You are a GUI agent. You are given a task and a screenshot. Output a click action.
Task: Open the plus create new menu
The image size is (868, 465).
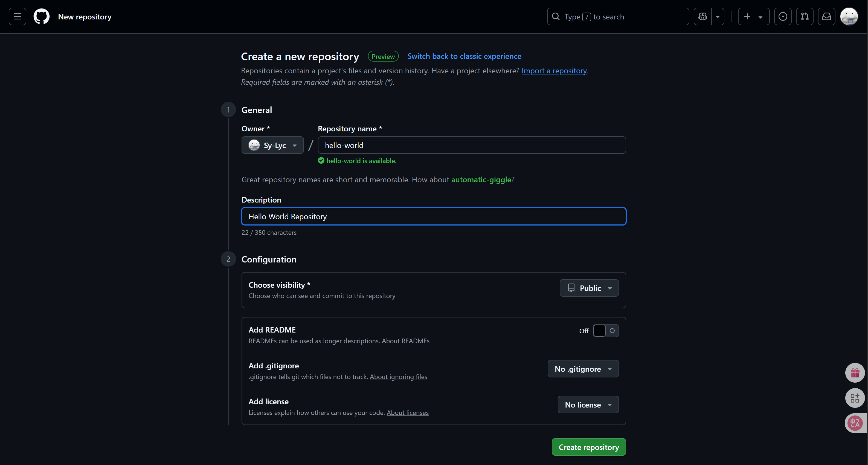[753, 16]
